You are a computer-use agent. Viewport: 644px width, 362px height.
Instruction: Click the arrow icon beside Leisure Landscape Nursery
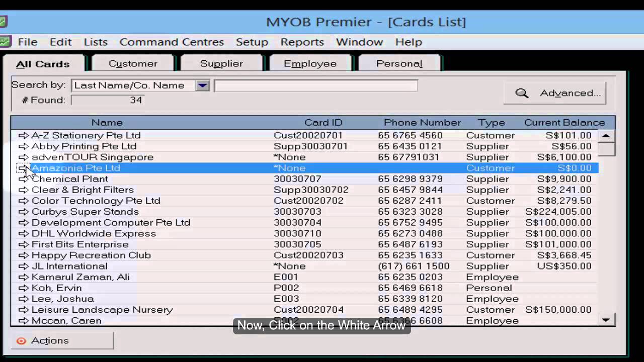pyautogui.click(x=24, y=310)
